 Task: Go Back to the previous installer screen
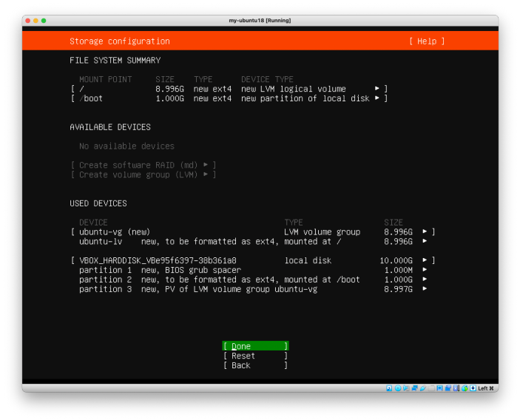(x=255, y=365)
